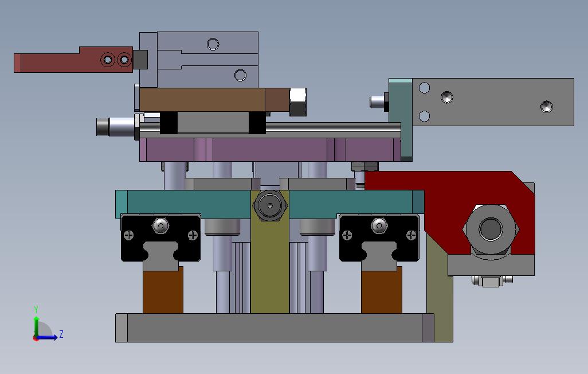Select the large hex fitting in red bracket
Screen dimensions: 588x374
[x=491, y=229]
